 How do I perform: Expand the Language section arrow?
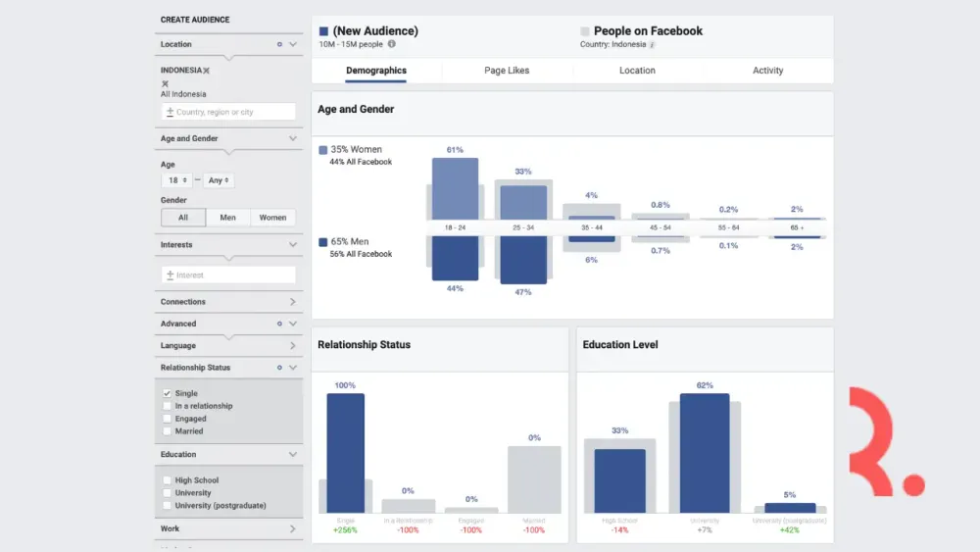(292, 346)
